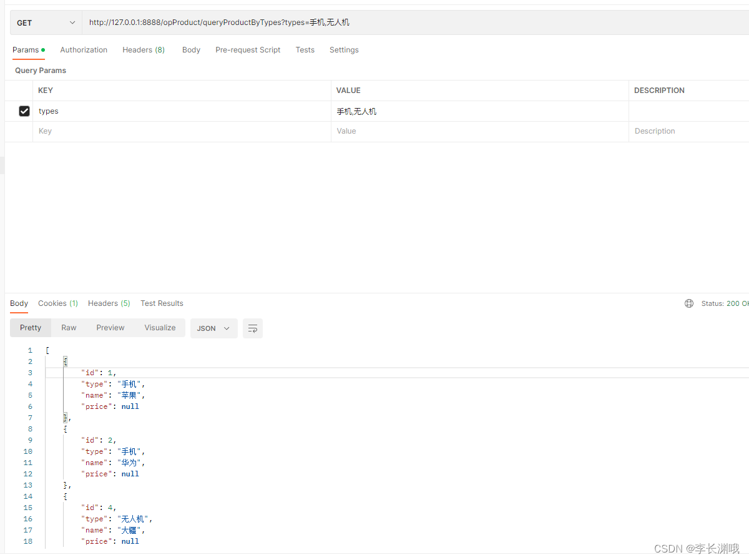Click the KEY column header
749x560 pixels.
pyautogui.click(x=46, y=91)
